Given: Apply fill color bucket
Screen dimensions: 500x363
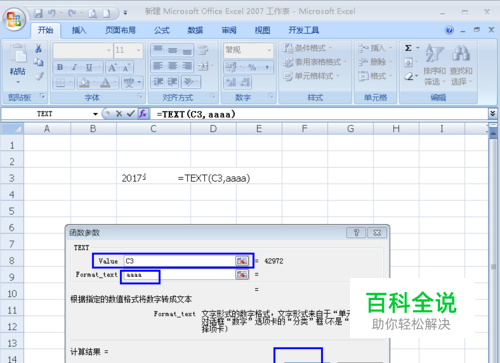Looking at the screenshot, I should click(85, 82).
